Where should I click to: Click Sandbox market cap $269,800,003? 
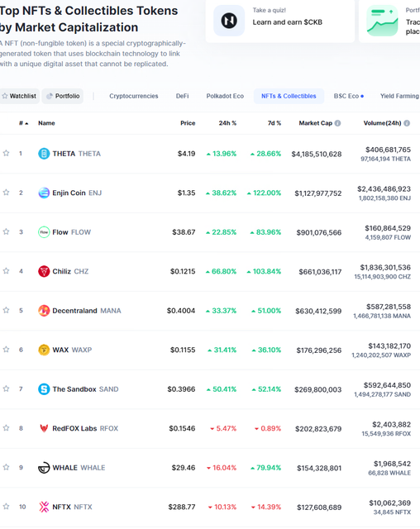tap(318, 389)
